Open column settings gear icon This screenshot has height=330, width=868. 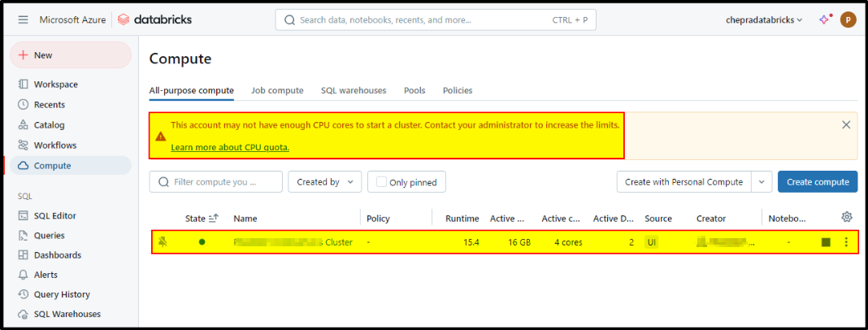point(846,217)
